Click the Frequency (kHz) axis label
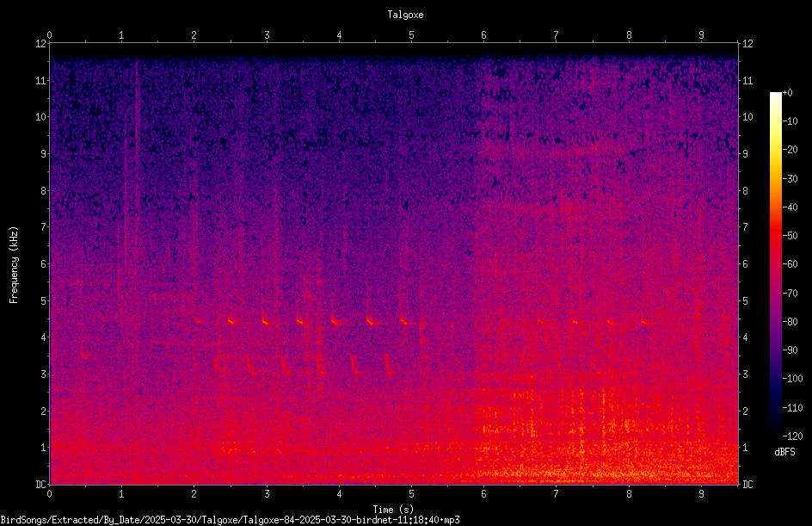The height and width of the screenshot is (526, 812). [14, 265]
